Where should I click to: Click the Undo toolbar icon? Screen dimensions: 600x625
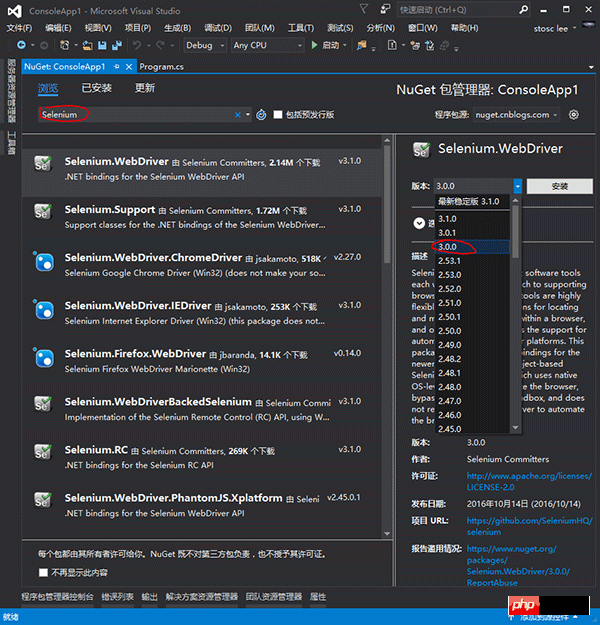137,45
